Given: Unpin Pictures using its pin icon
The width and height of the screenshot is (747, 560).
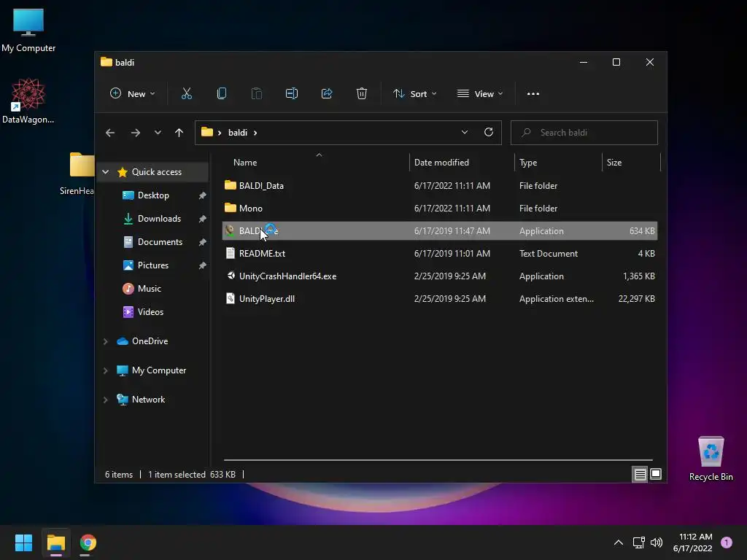Looking at the screenshot, I should click(x=203, y=265).
